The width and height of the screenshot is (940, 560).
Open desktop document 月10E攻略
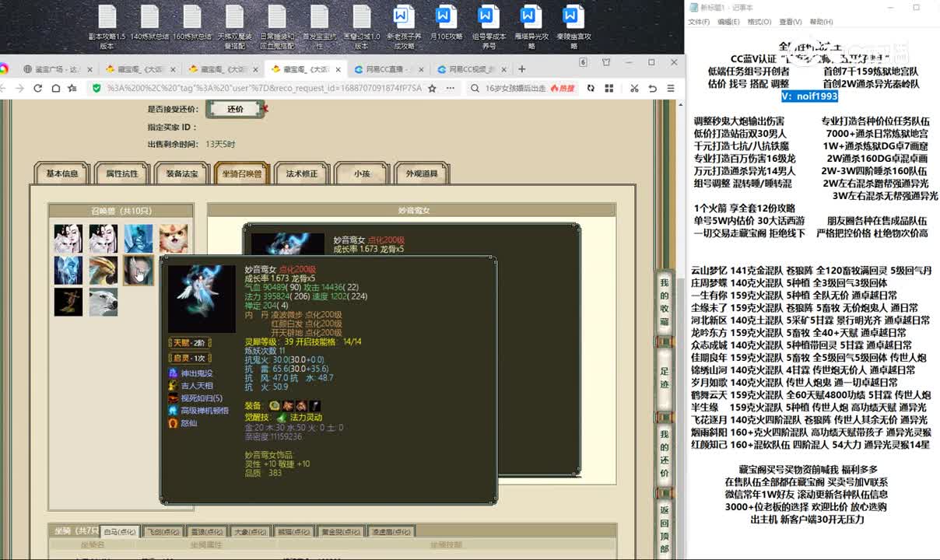446,23
